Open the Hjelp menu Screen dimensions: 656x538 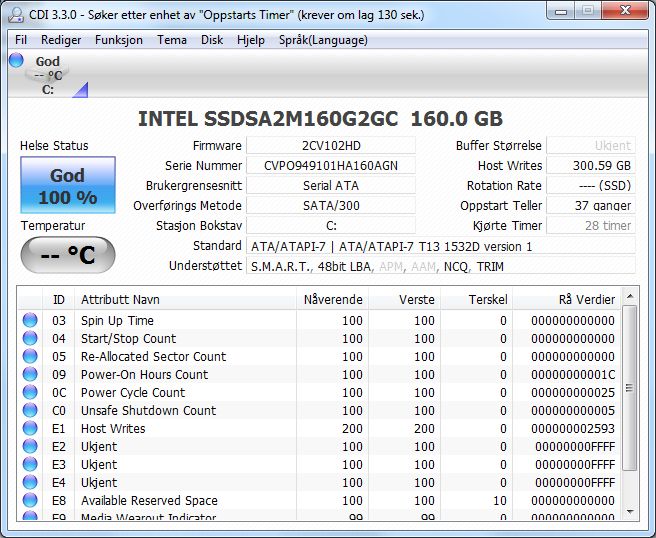point(251,40)
